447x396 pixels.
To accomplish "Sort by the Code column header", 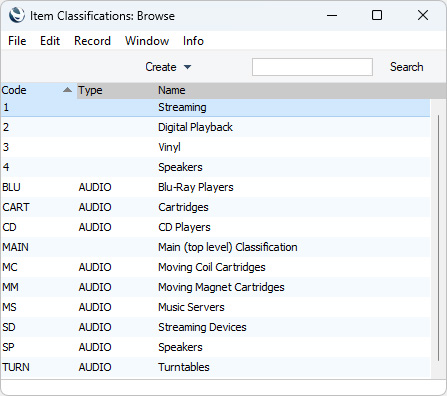I will pos(38,90).
